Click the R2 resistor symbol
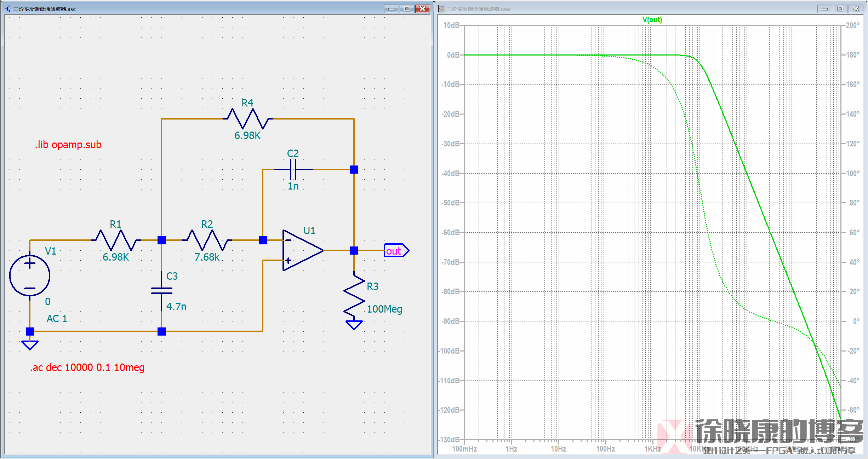This screenshot has height=459, width=868. tap(207, 240)
